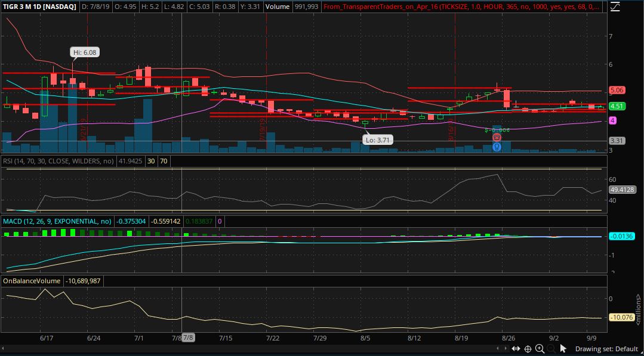The image size is (644, 356).
Task: Click the Volume label in the header
Action: (x=277, y=7)
